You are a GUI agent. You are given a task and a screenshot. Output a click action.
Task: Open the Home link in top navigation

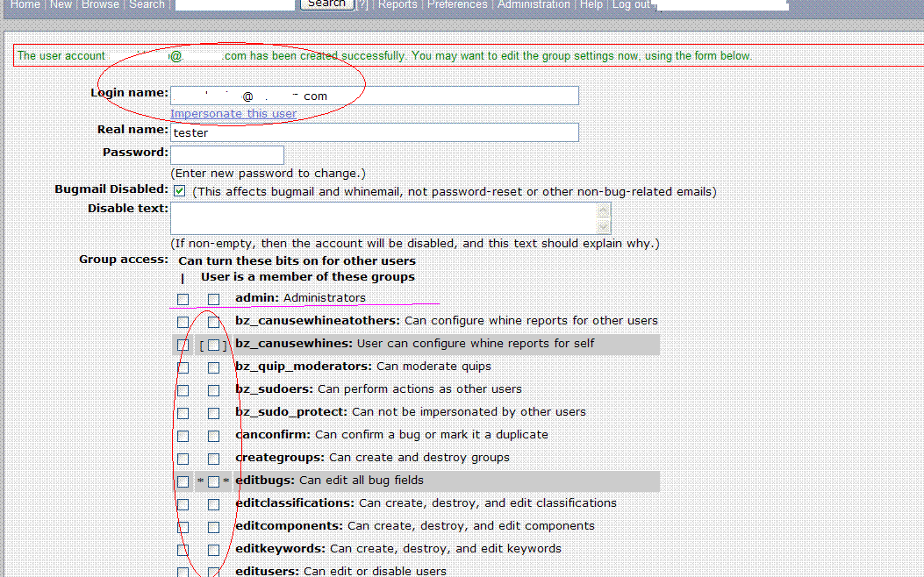[x=25, y=4]
